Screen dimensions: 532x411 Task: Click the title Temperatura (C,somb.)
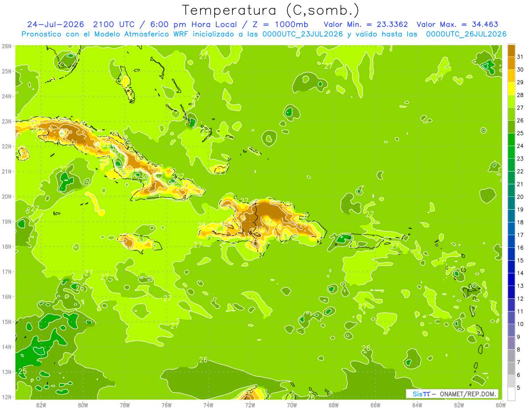(271, 11)
